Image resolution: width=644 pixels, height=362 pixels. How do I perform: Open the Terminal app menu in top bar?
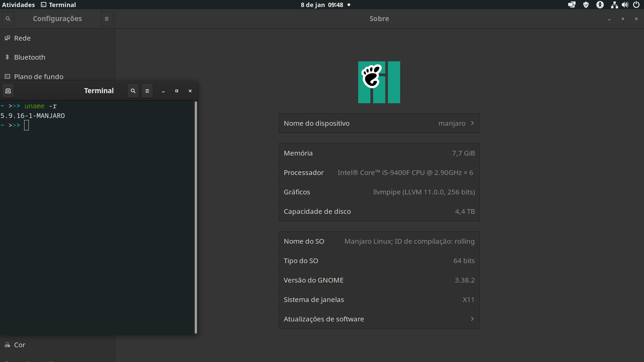tap(59, 5)
